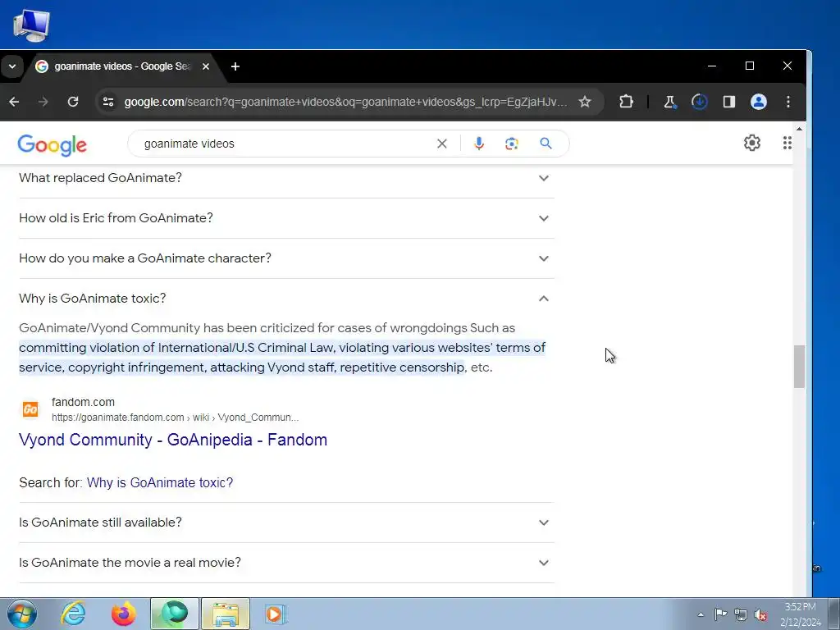Toggle the browser side panel icon

[728, 102]
